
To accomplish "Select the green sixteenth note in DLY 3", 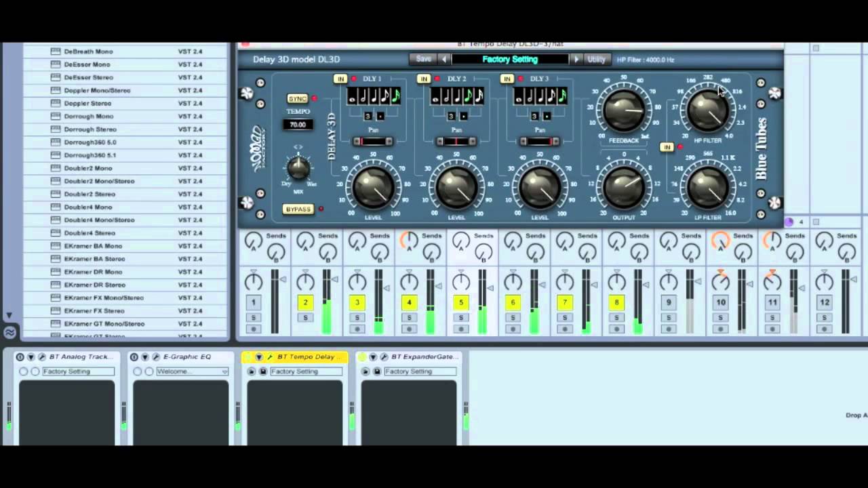I will 562,97.
